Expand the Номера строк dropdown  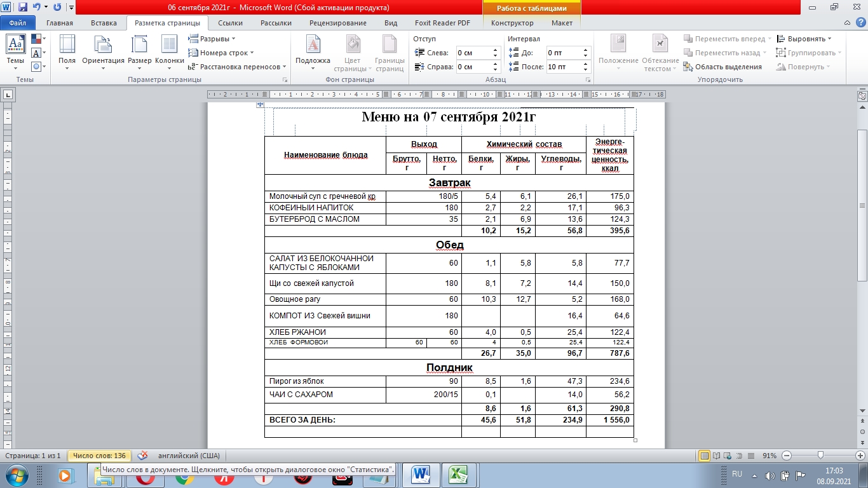tap(221, 53)
